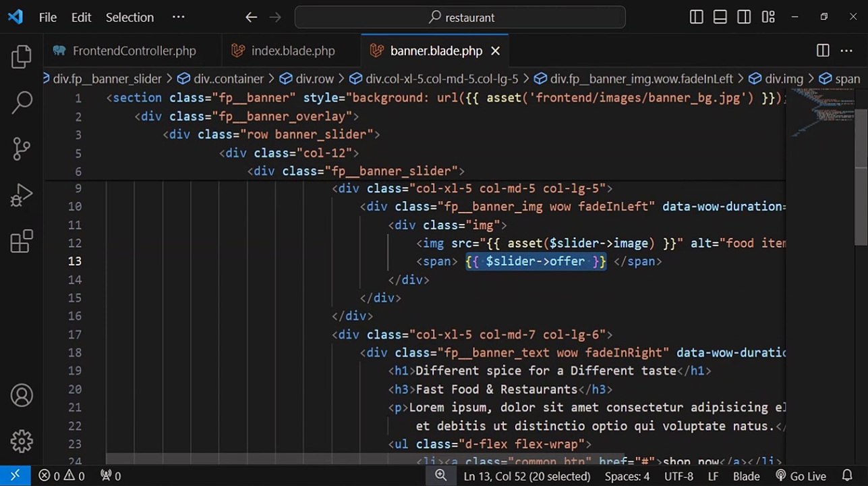This screenshot has height=486, width=868.
Task: Open the Source Control view
Action: point(22,148)
